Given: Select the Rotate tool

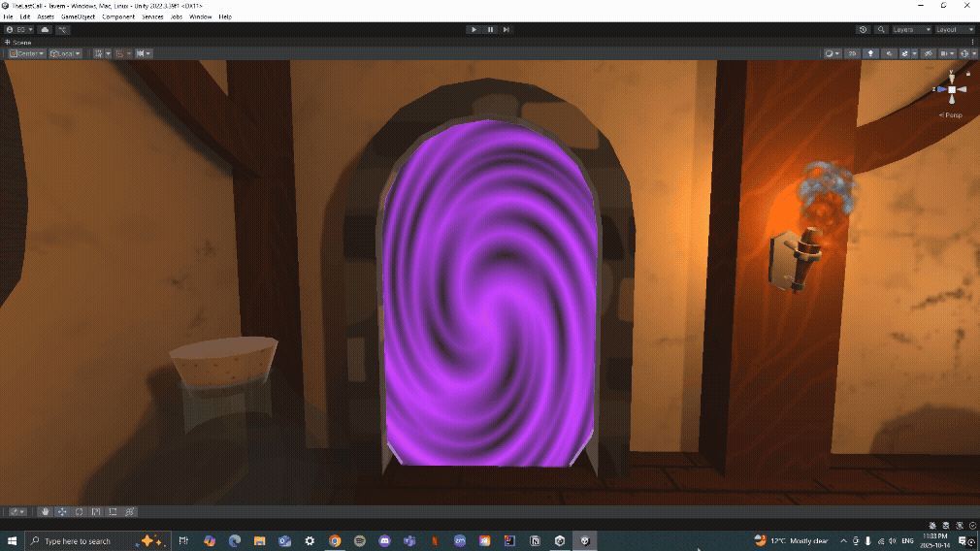Looking at the screenshot, I should [79, 511].
